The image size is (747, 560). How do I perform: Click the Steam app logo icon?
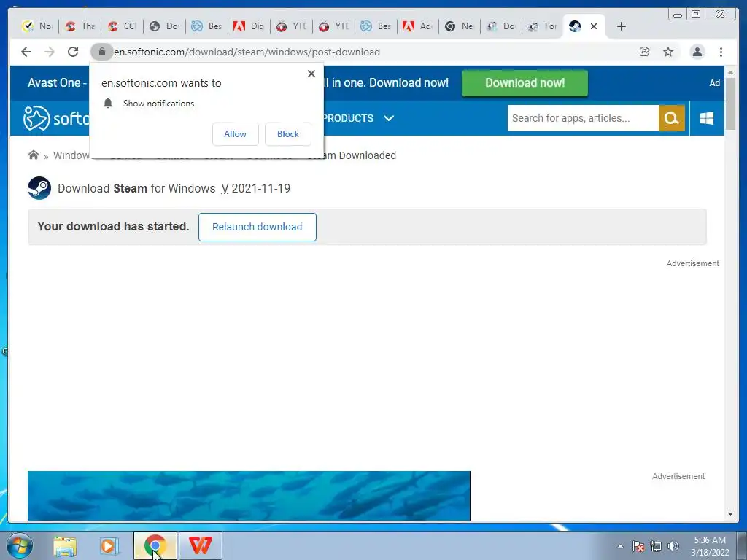tap(39, 188)
